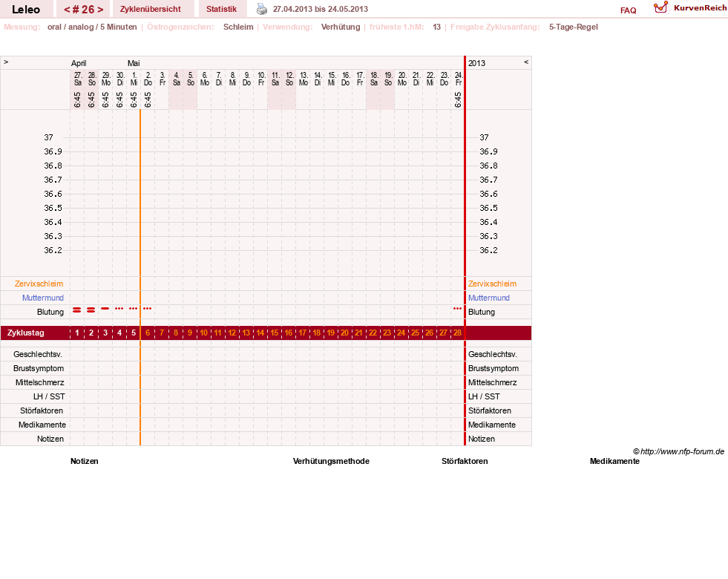Open the Zyklenübersicht tab

tap(151, 9)
